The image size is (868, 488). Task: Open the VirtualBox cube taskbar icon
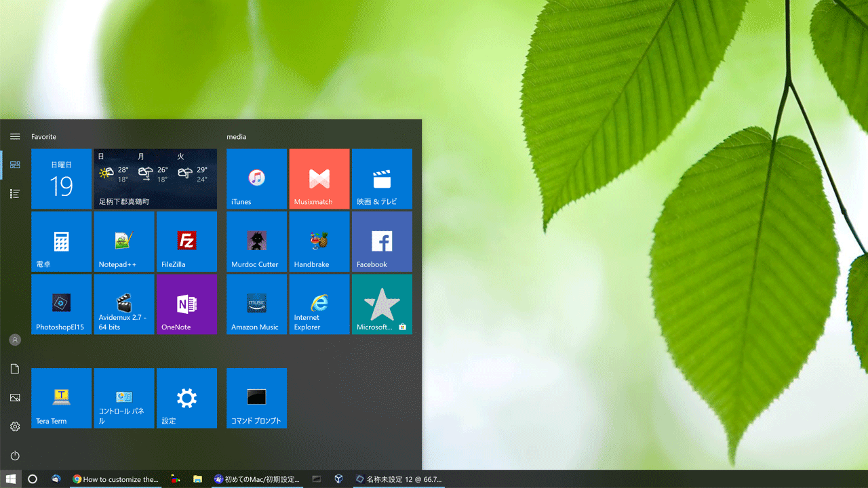tap(338, 479)
